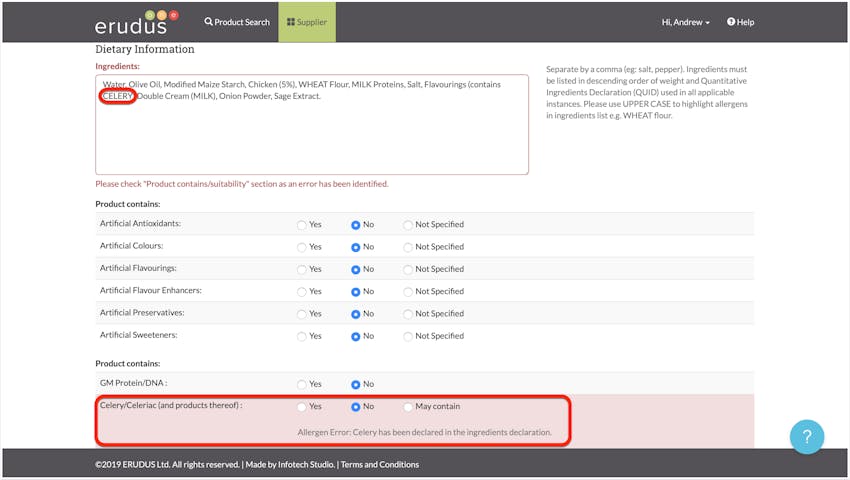The height and width of the screenshot is (480, 850).
Task: Select No for Celery/Celeriac
Action: click(x=356, y=407)
